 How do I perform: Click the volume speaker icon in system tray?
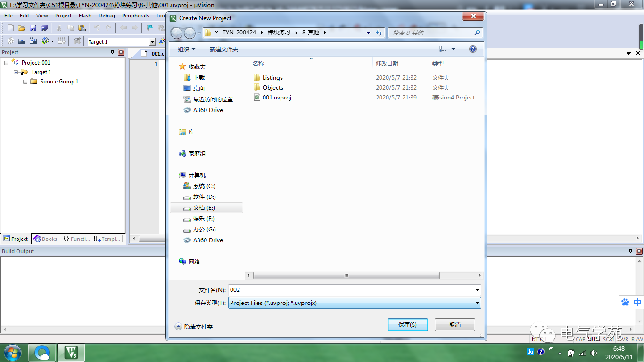594,353
